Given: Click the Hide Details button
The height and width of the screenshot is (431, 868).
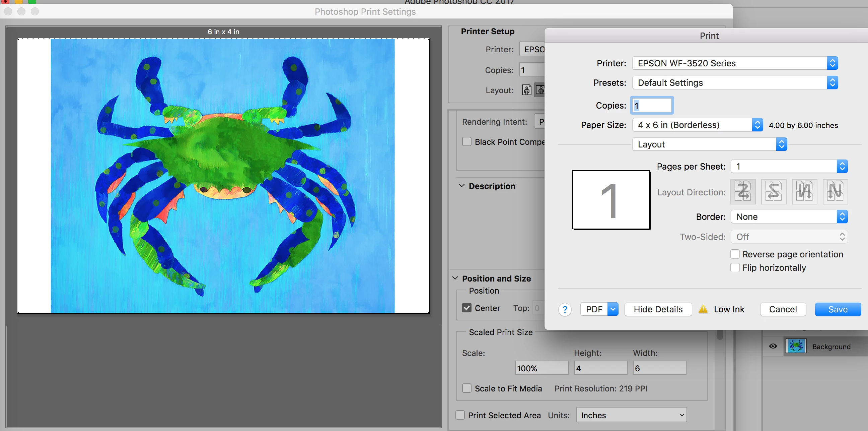Looking at the screenshot, I should (658, 309).
